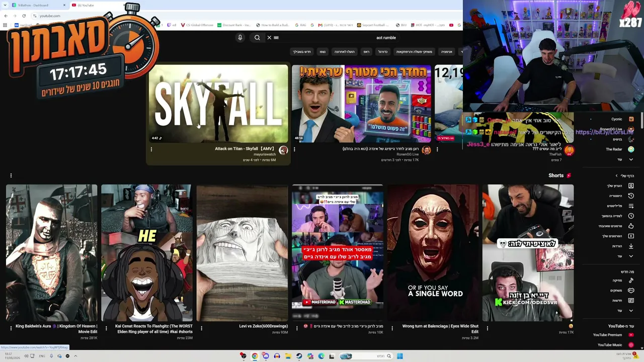Open the Watch later icon

pos(631,216)
